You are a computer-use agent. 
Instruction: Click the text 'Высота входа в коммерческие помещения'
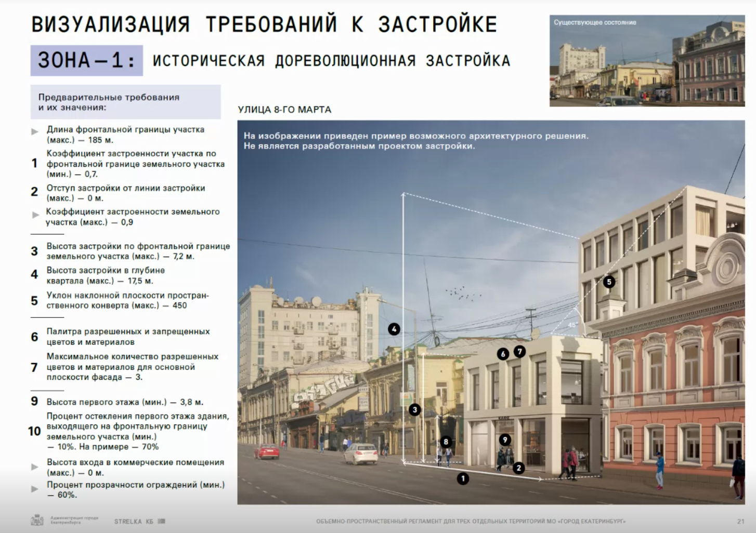[135, 462]
